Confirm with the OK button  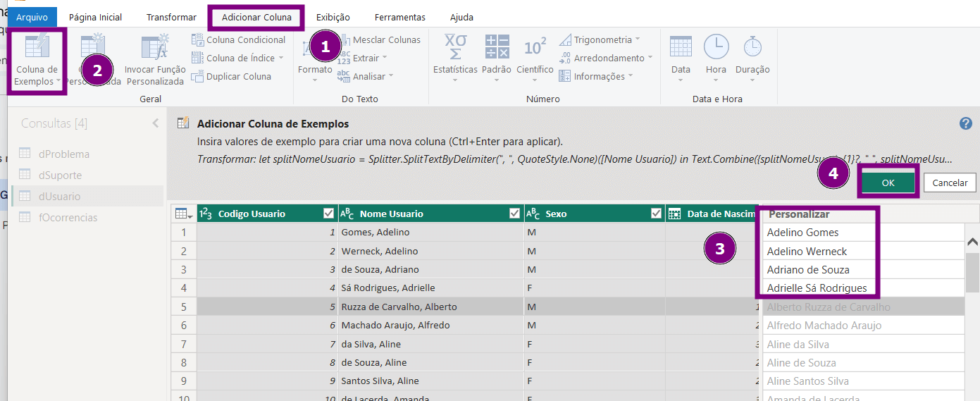pos(888,183)
